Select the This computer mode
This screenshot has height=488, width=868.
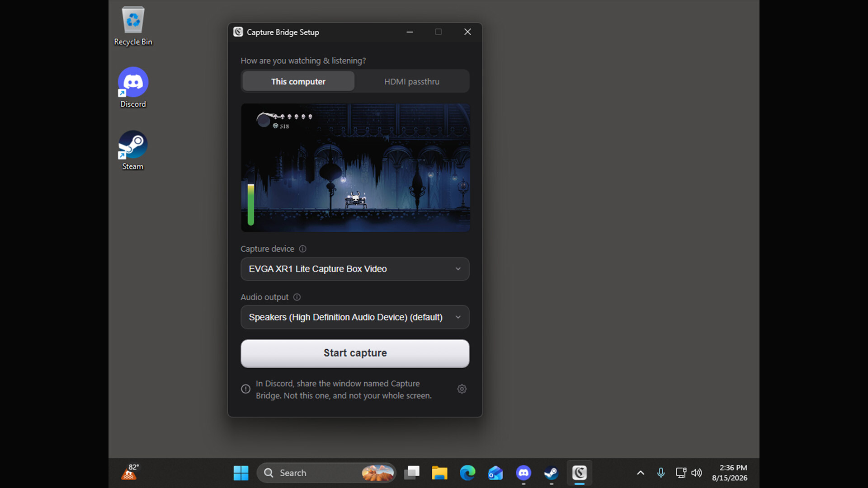click(298, 81)
